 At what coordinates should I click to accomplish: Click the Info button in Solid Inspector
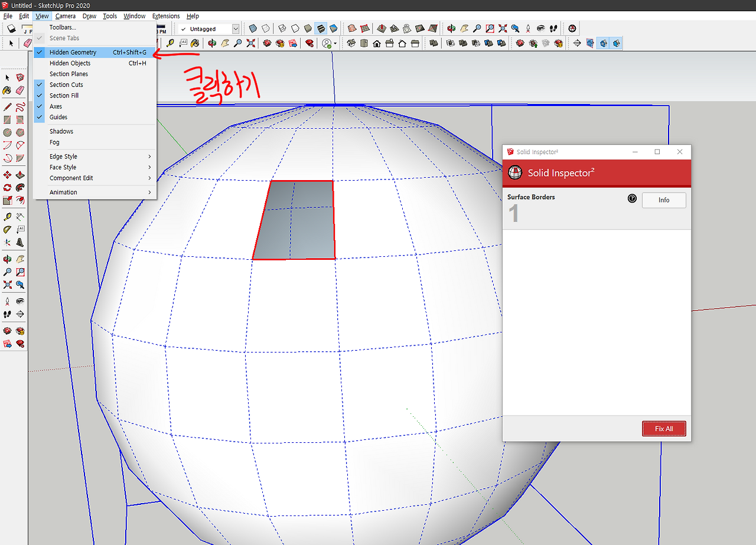(664, 200)
